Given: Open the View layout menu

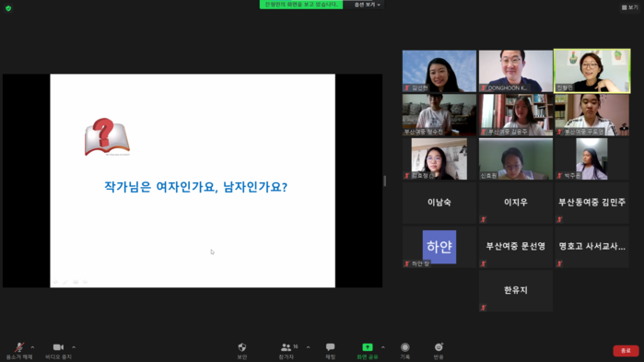Looking at the screenshot, I should 629,7.
